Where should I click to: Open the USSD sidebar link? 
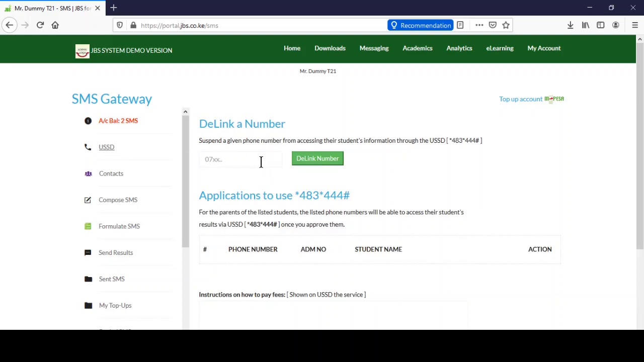(106, 147)
